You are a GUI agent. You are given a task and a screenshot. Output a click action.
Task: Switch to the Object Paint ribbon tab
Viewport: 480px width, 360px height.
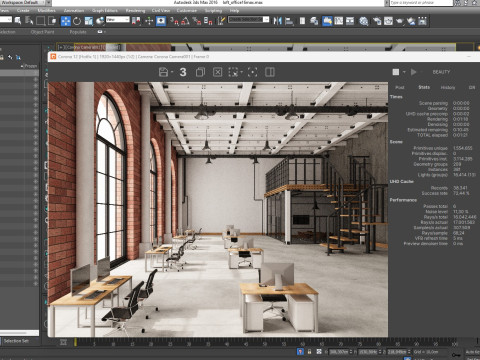(42, 32)
